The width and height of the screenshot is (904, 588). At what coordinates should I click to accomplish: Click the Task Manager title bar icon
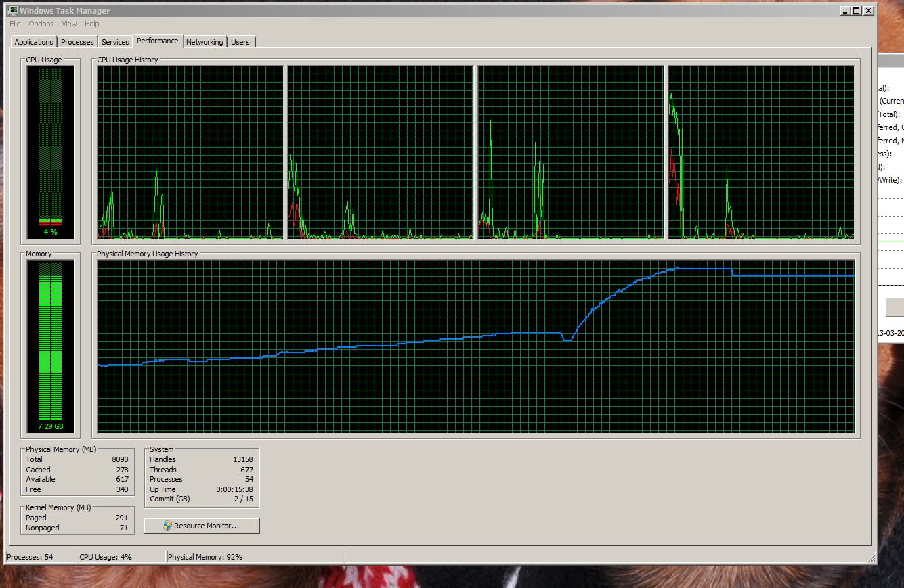[x=12, y=11]
